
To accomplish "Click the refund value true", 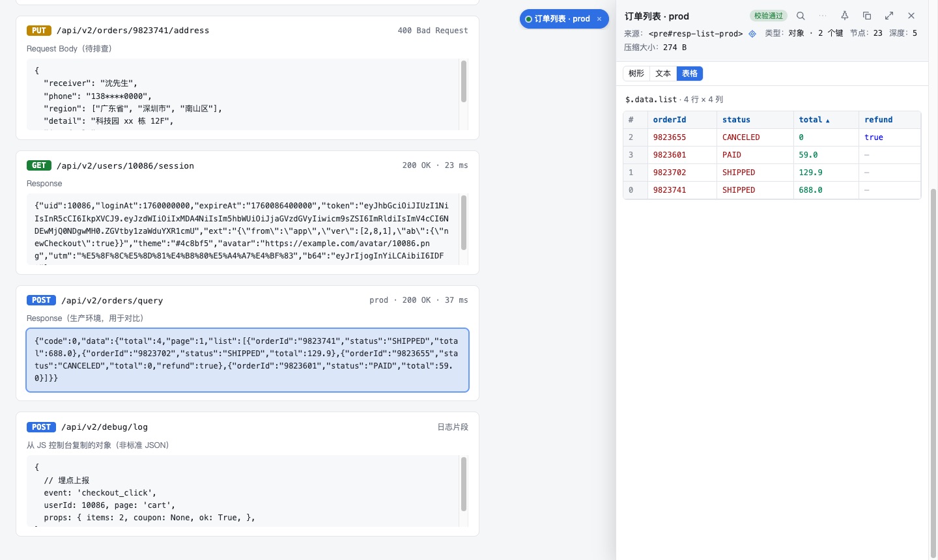I will click(x=874, y=137).
